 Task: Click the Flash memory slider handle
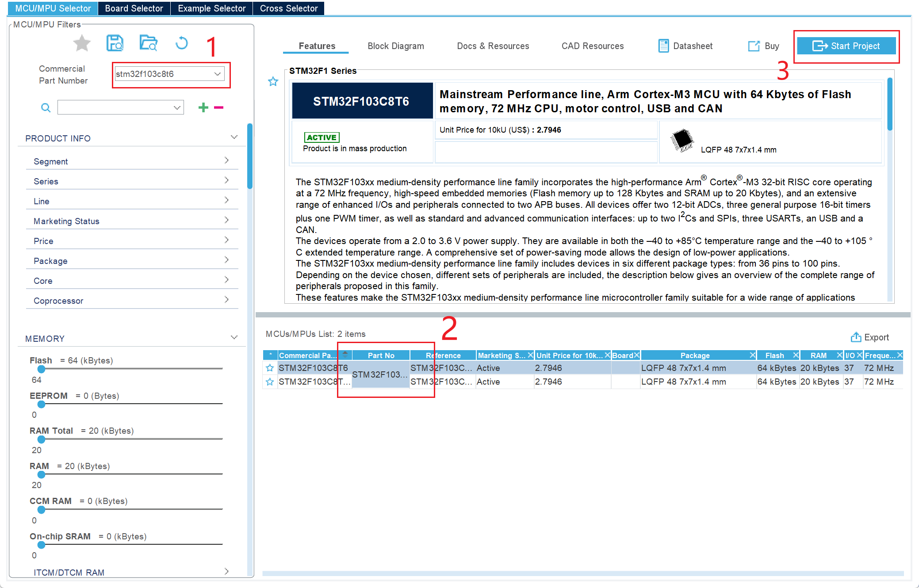pos(42,369)
